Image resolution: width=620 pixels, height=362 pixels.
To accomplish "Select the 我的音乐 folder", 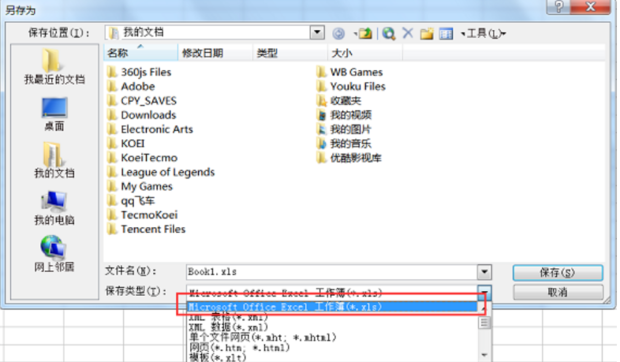I will (x=344, y=143).
